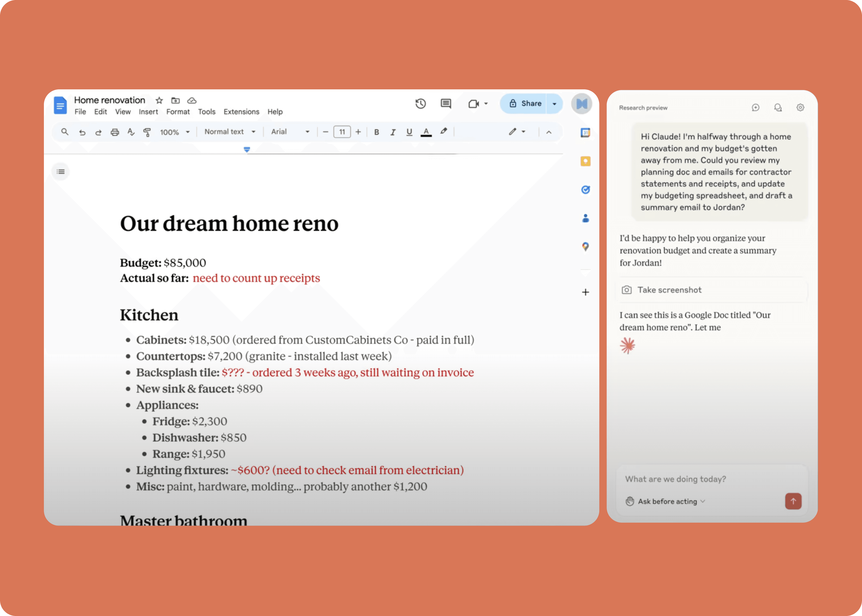The width and height of the screenshot is (862, 616).
Task: Open the comments panel icon
Action: click(x=446, y=104)
